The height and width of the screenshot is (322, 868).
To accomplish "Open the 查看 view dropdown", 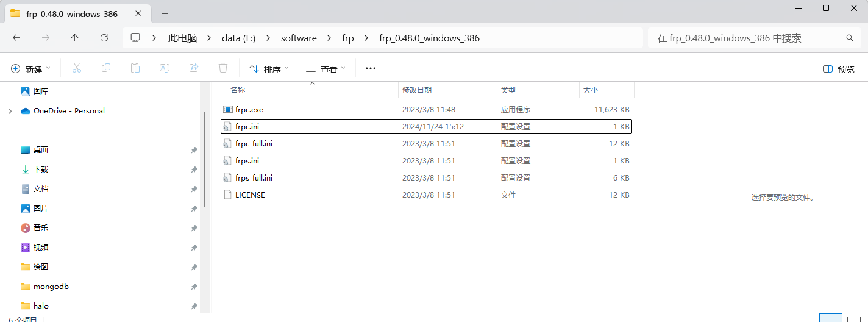I will coord(325,69).
